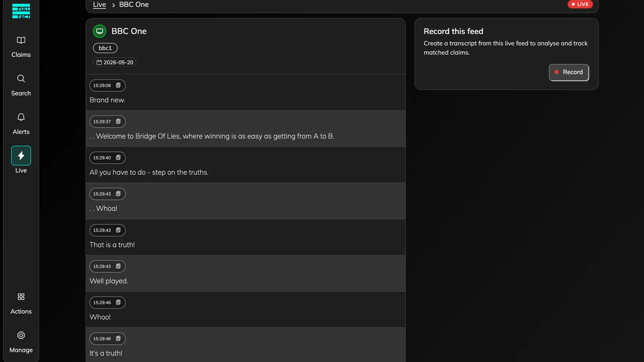Image resolution: width=644 pixels, height=362 pixels.
Task: Click the '. . Whoa!' text
Action: click(103, 208)
